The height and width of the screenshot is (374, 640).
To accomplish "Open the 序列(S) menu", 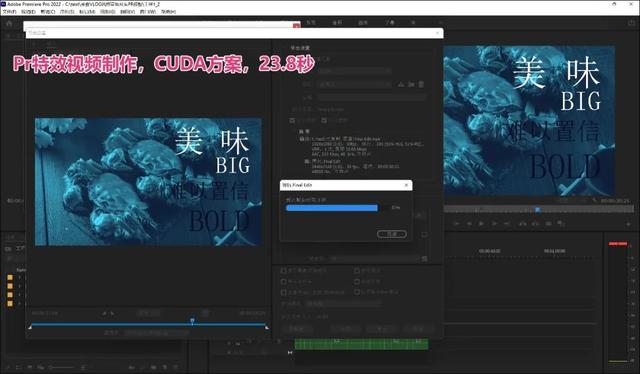I will (67, 12).
